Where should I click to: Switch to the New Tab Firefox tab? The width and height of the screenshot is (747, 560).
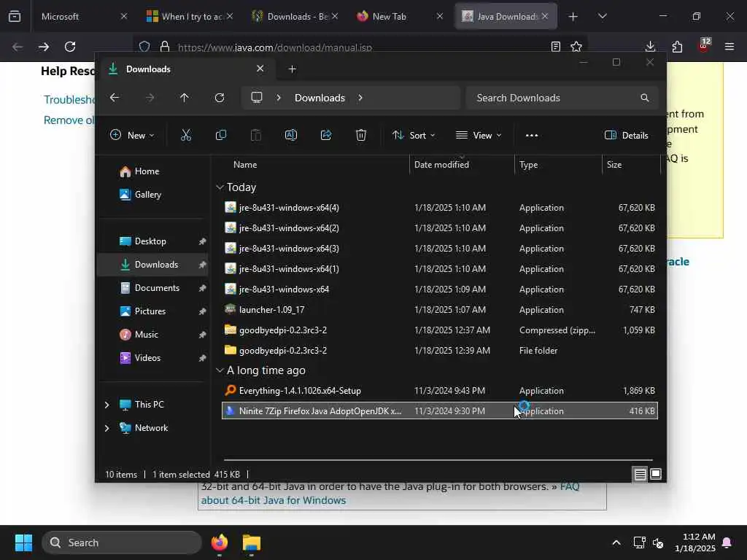(400, 17)
